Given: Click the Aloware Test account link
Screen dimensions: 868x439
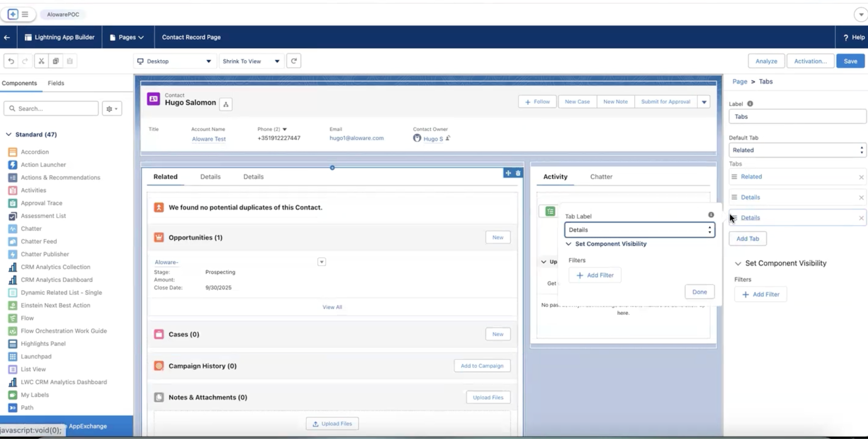Looking at the screenshot, I should (x=209, y=139).
